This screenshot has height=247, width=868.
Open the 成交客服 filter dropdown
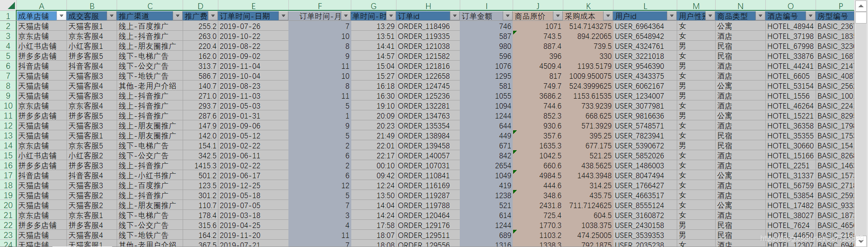[x=112, y=16]
